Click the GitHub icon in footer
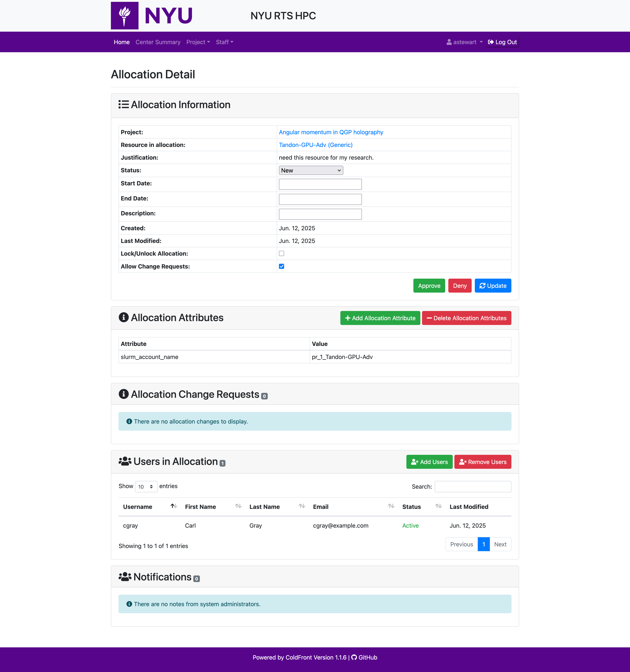 (x=354, y=657)
